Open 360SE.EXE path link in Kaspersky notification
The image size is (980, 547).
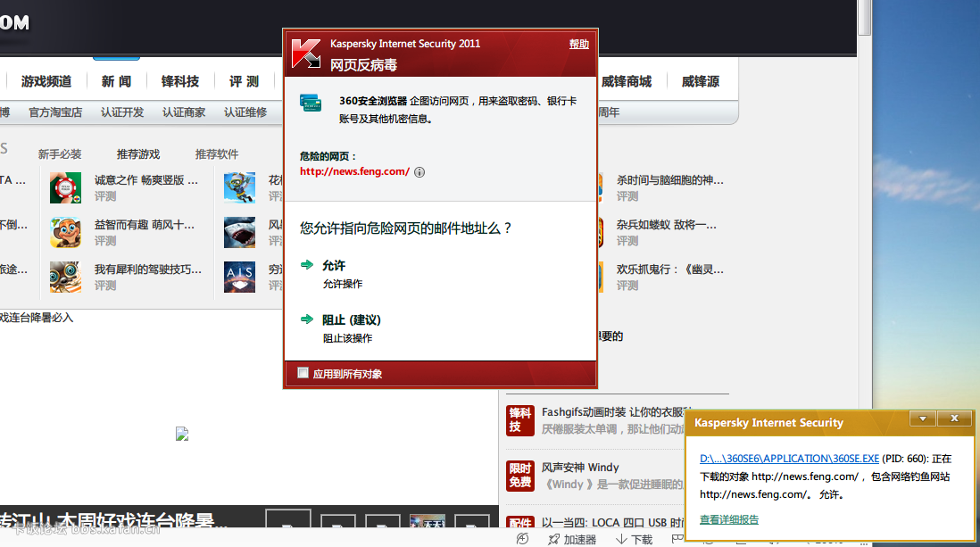(789, 459)
